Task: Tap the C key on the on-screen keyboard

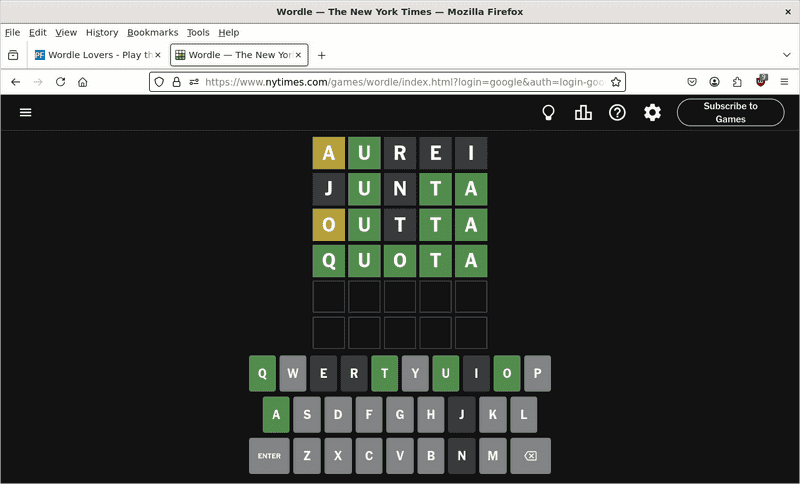Action: (x=369, y=456)
